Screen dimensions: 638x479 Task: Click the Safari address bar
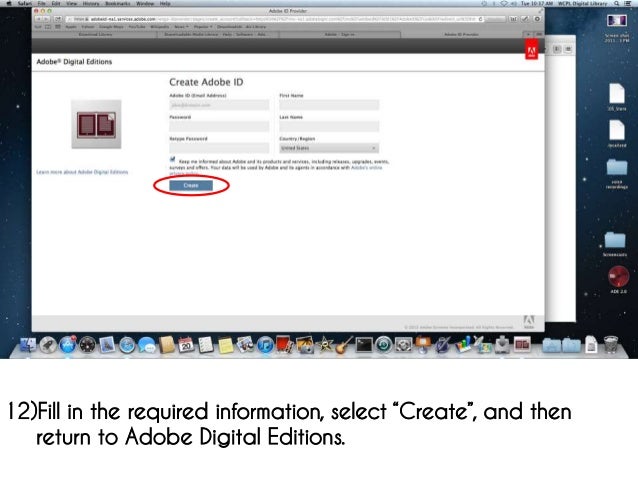273,19
